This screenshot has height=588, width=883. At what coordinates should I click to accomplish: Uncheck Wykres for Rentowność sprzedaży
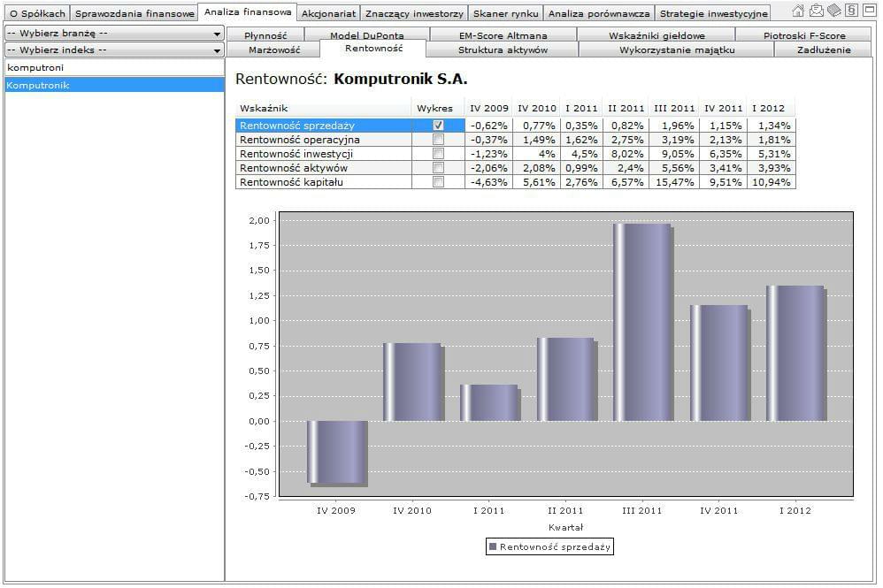point(438,126)
